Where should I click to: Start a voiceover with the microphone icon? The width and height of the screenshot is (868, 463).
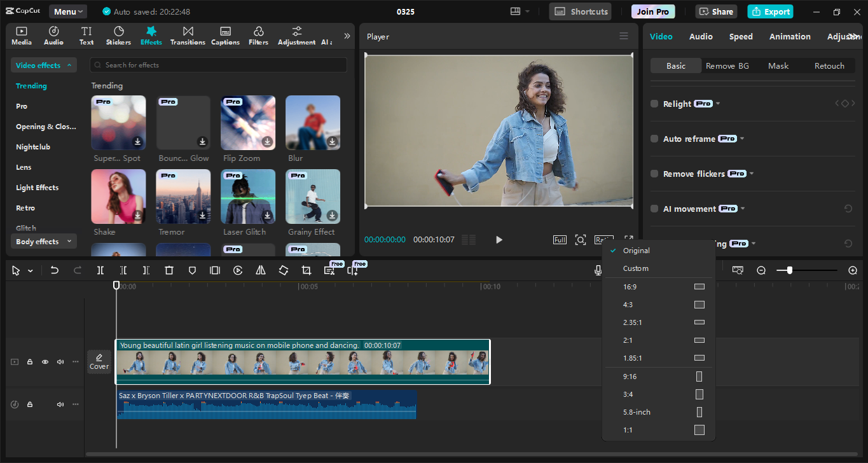click(x=598, y=270)
